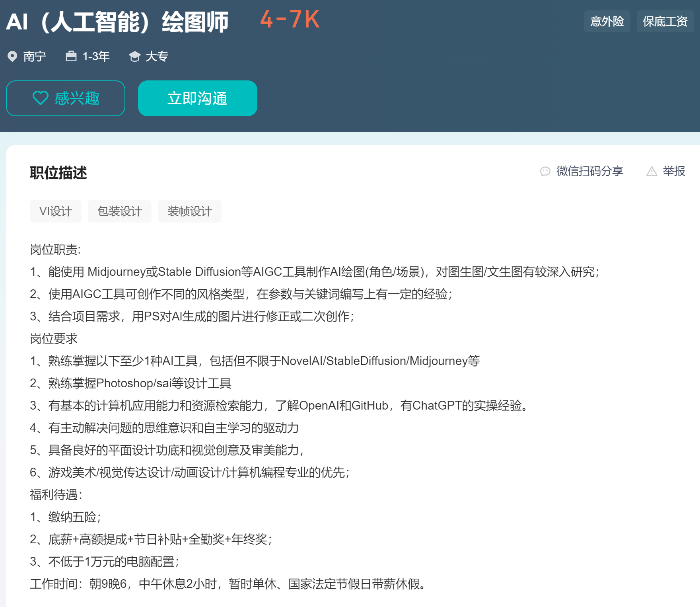Select the VI设计 skill tag
This screenshot has width=700, height=607.
55,211
